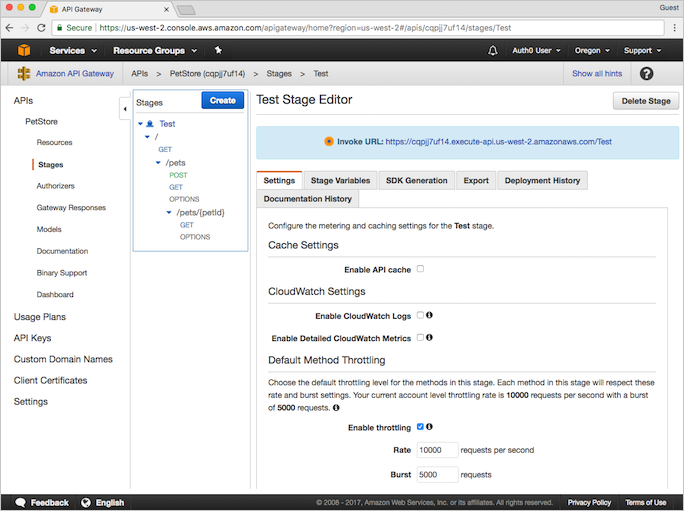The height and width of the screenshot is (511, 684).
Task: Click the English language globe icon
Action: (x=86, y=502)
